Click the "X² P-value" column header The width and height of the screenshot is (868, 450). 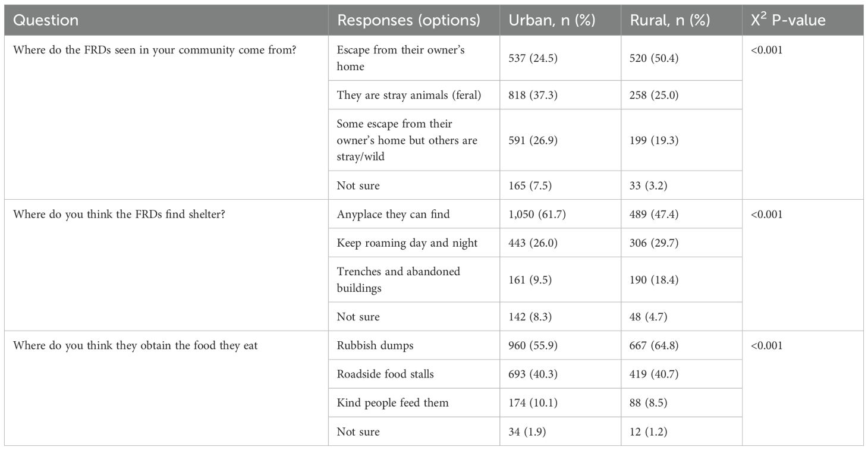point(788,20)
